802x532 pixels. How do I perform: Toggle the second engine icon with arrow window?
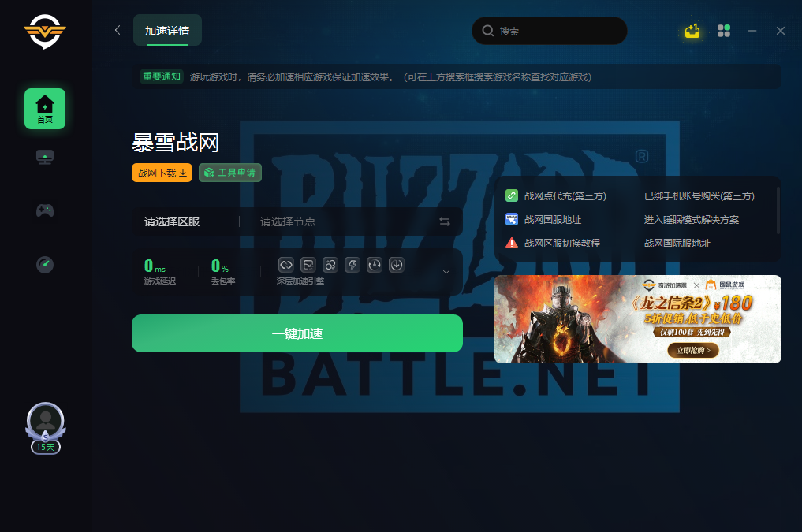tap(308, 265)
